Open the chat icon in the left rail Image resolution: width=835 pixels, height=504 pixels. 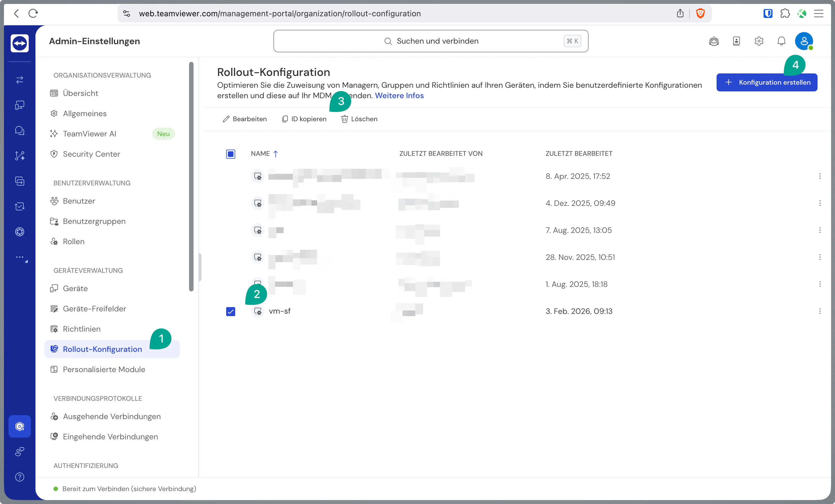19,130
